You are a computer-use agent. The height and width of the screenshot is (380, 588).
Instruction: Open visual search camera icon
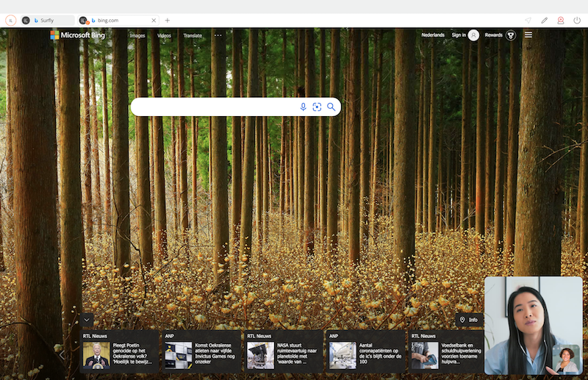tap(317, 107)
